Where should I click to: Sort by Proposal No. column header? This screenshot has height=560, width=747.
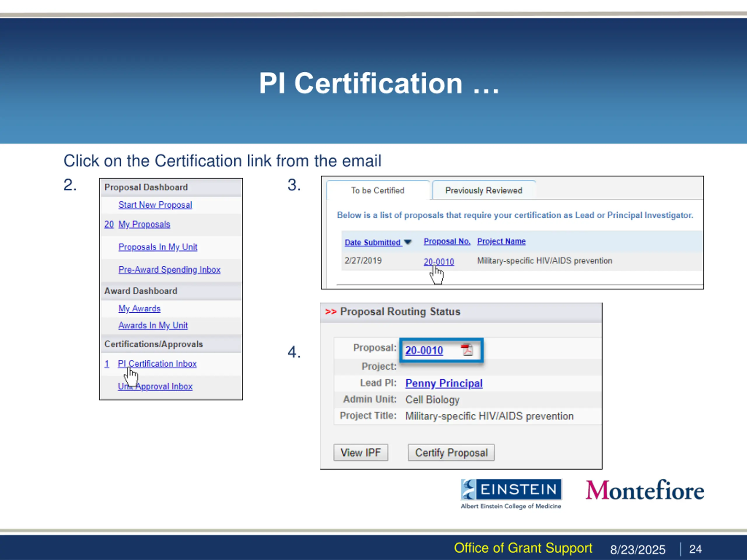447,241
